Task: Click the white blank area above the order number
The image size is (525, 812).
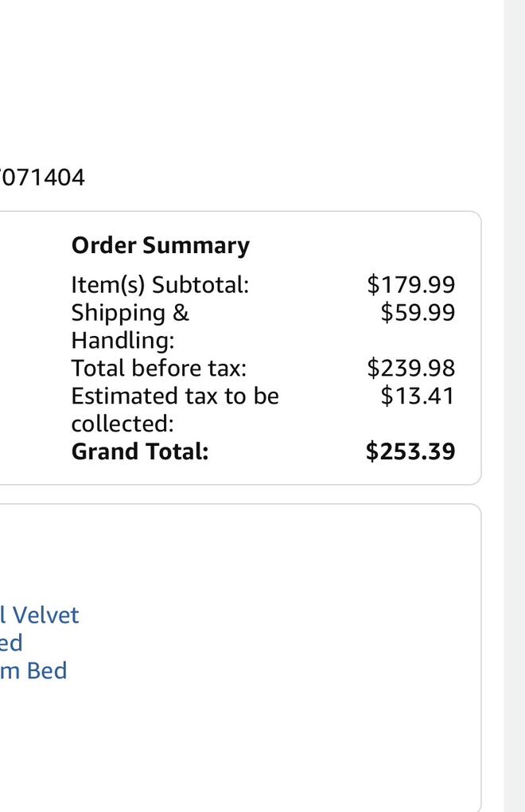Action: coord(239,80)
